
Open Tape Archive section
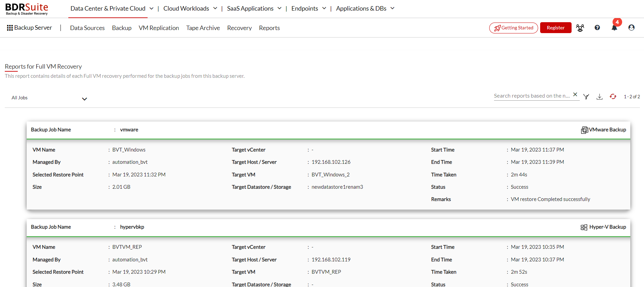(203, 28)
